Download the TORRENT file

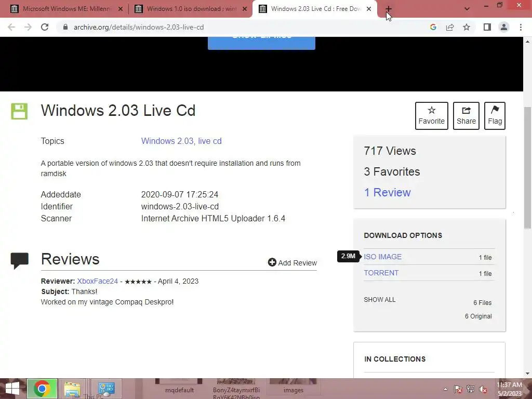[381, 273]
